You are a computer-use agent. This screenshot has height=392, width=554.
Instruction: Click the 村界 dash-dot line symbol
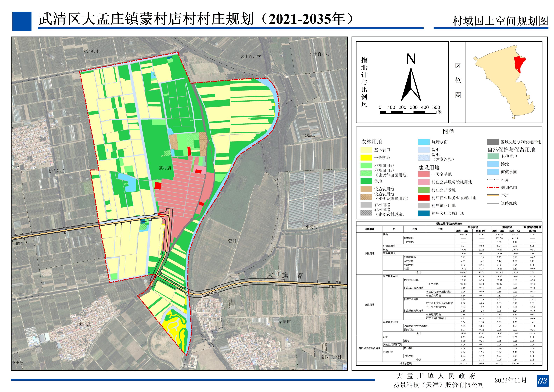[x=493, y=180]
